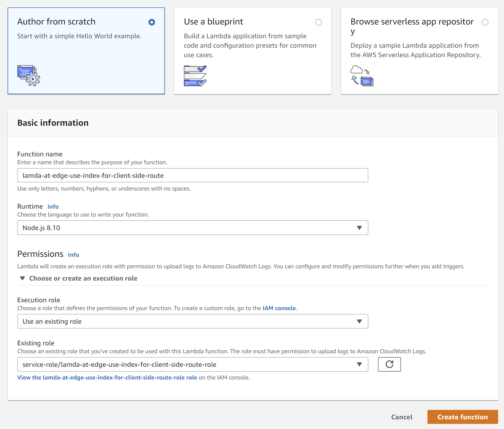
Task: Click the Author from scratch gear-window icon
Action: 29,76
